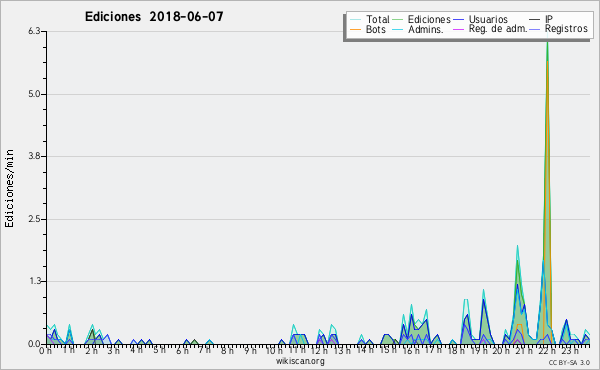Screen dimensions: 600x370
Task: Click the y-axis value 3.8
Action: point(34,156)
